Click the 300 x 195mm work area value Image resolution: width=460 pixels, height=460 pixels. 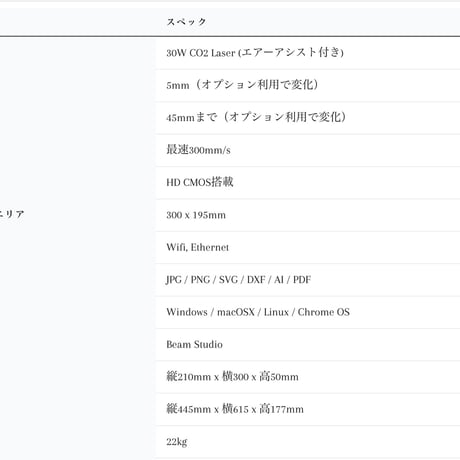(196, 215)
